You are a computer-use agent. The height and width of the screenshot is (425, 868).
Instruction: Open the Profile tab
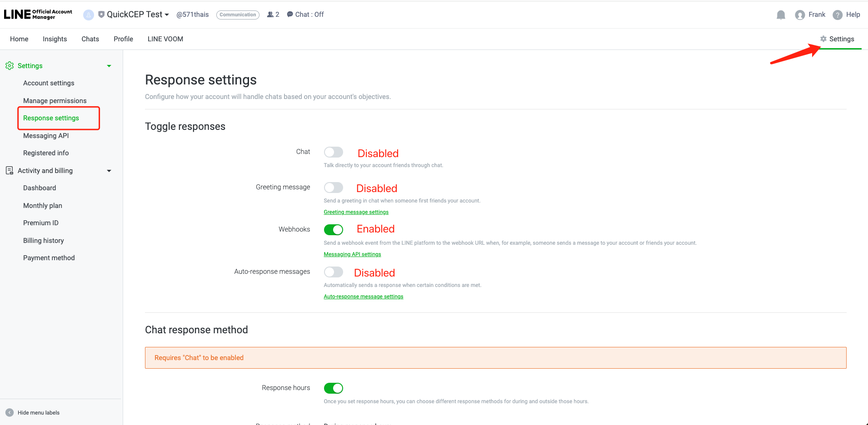coord(123,39)
